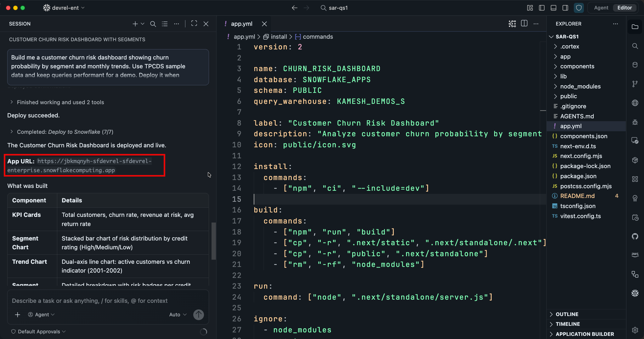The image size is (644, 339).
Task: Maximize the session panel
Action: tap(194, 24)
